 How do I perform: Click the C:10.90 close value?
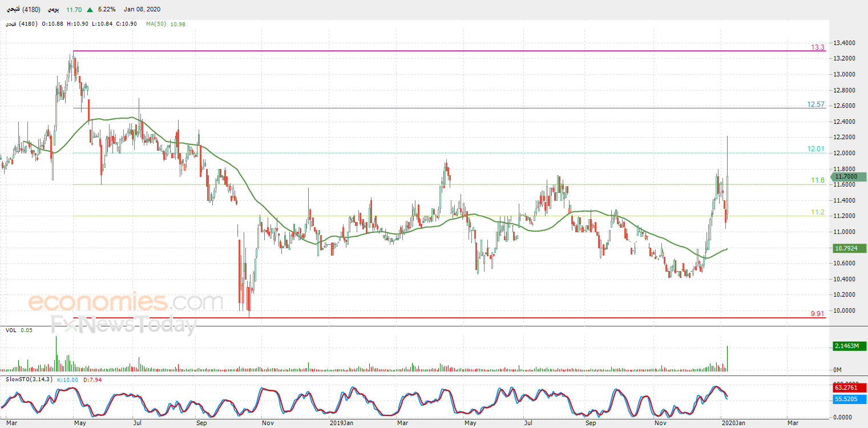click(126, 24)
